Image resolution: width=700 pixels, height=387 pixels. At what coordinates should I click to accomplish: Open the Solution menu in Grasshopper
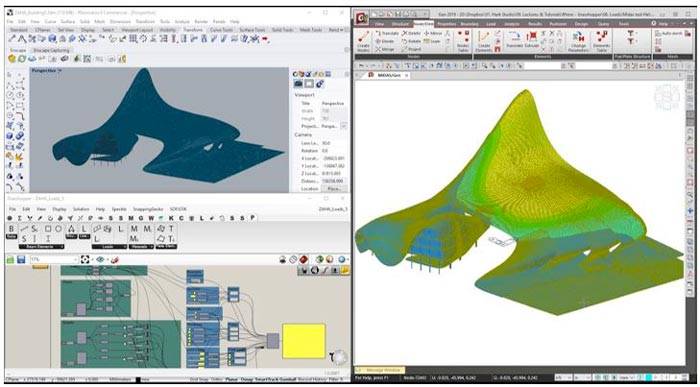(81, 209)
